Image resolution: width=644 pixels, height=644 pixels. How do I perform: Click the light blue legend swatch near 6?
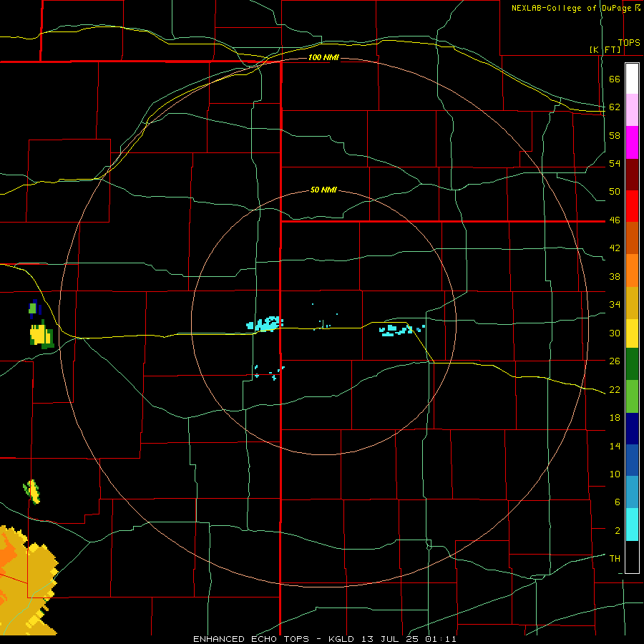point(632,492)
